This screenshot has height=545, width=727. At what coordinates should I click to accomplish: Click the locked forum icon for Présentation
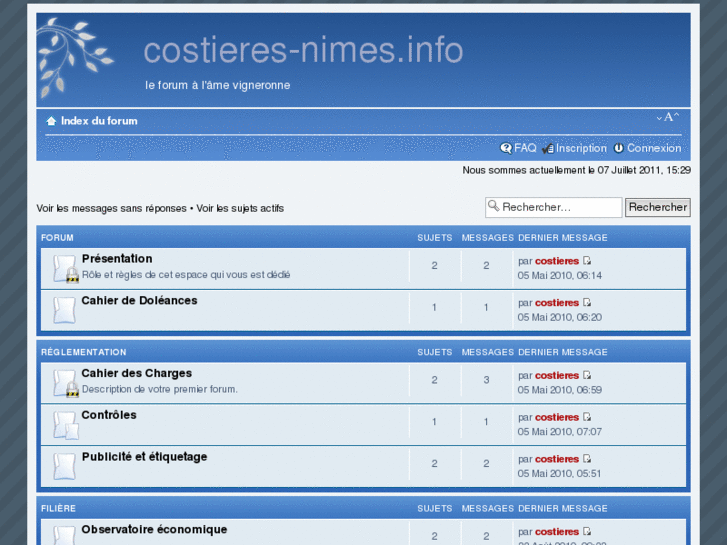pos(65,269)
